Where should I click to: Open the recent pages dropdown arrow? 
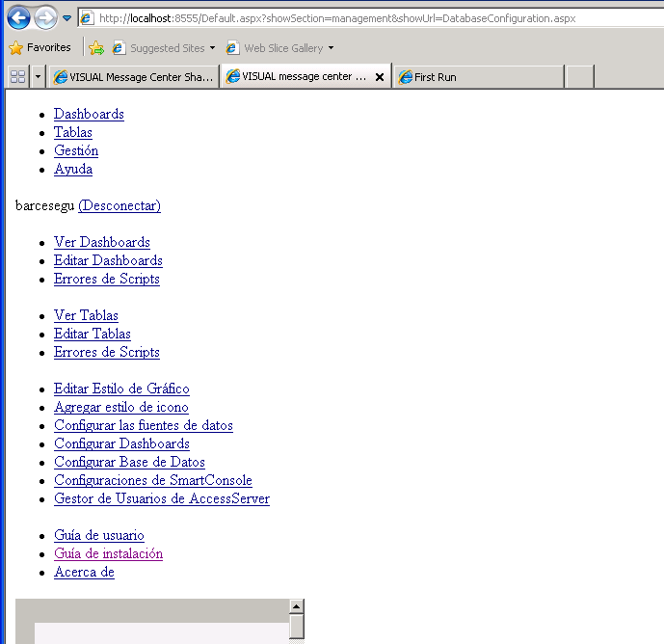tap(66, 18)
